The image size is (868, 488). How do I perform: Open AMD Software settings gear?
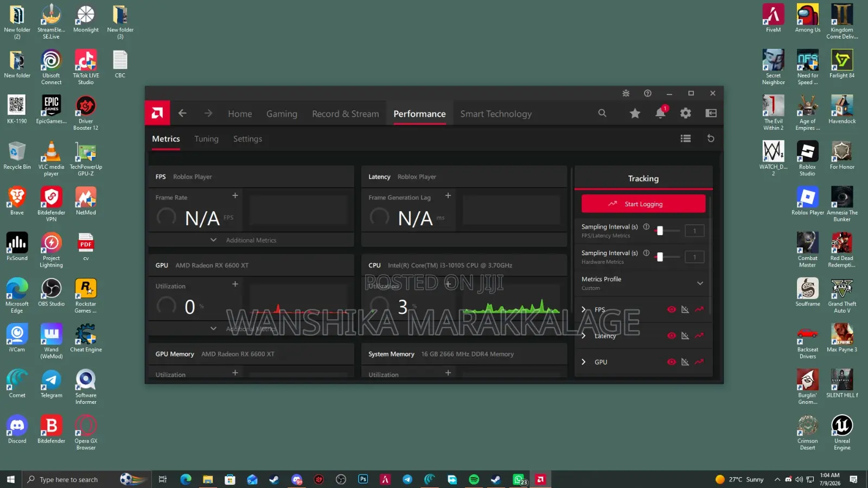pyautogui.click(x=686, y=113)
